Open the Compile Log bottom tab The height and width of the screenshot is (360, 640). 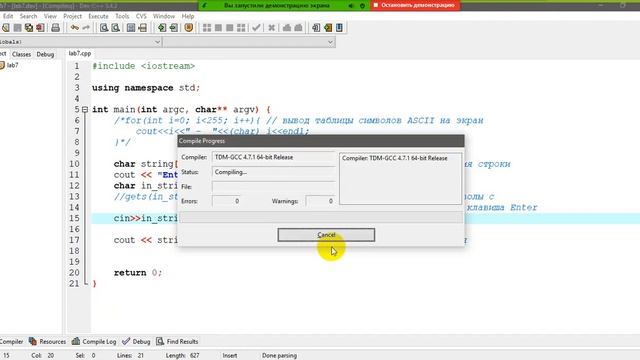[94, 341]
